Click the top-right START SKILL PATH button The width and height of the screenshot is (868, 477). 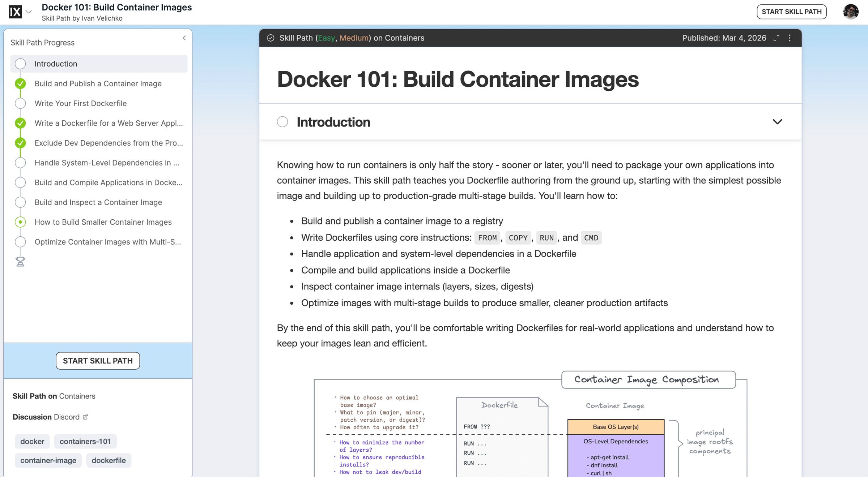tap(791, 12)
